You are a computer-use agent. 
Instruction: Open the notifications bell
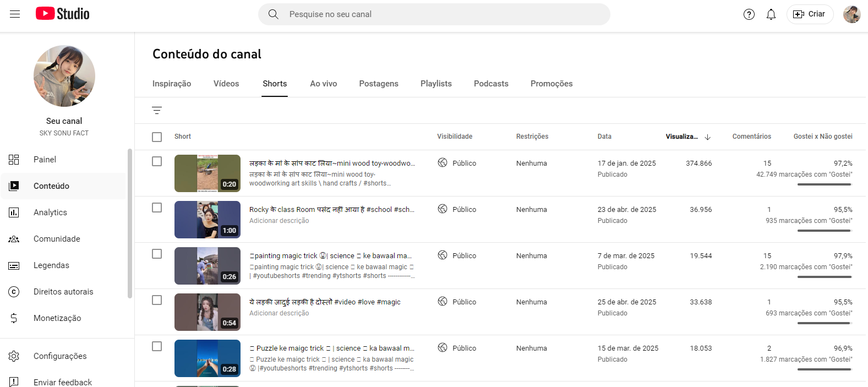pos(771,14)
